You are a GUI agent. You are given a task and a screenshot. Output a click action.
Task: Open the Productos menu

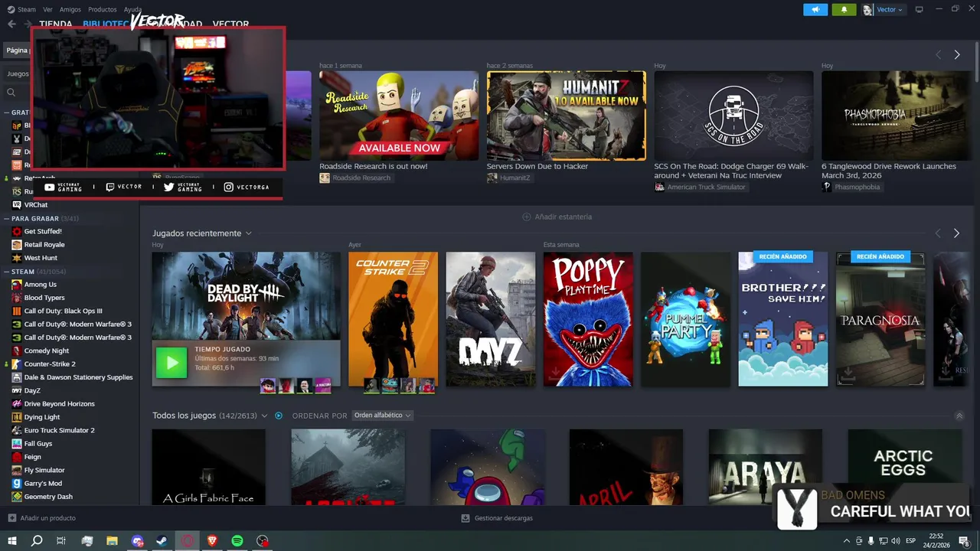[x=103, y=9]
